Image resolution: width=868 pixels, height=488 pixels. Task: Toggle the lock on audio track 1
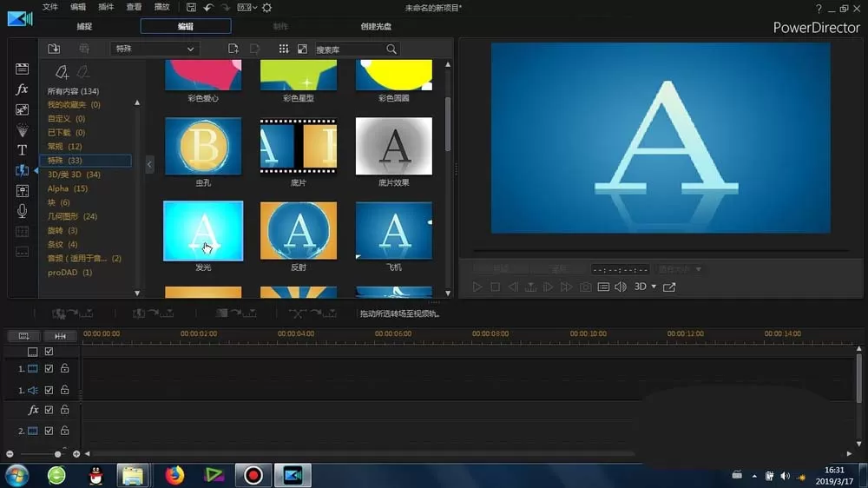point(65,390)
